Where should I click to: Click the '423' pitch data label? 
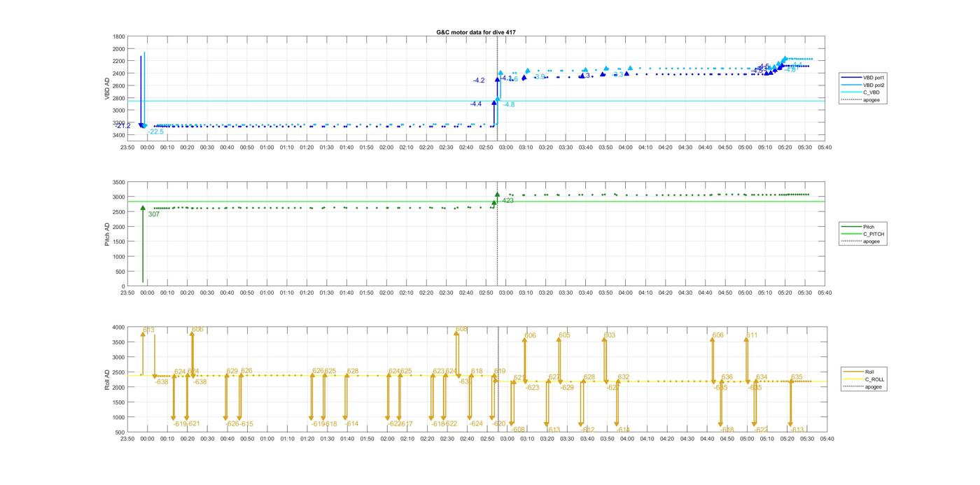tap(508, 201)
